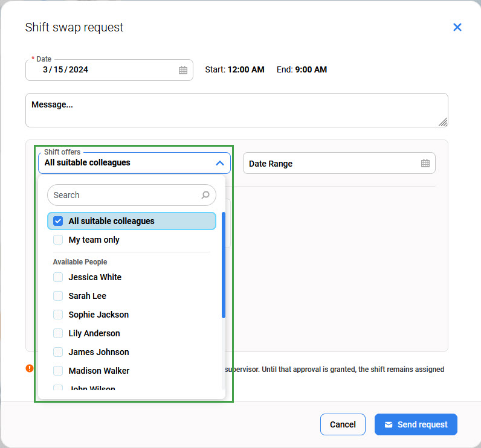Click the dropdown list scrollbar
Screen dimensions: 481x448
224,266
